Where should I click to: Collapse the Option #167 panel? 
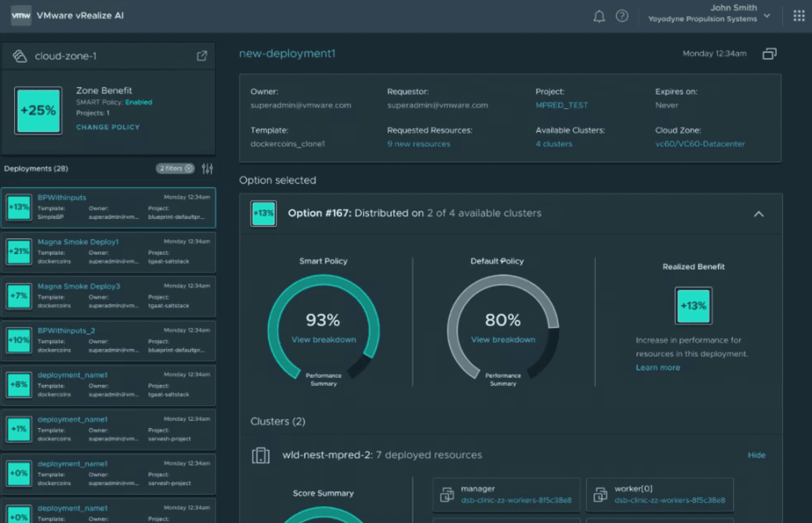pos(758,214)
